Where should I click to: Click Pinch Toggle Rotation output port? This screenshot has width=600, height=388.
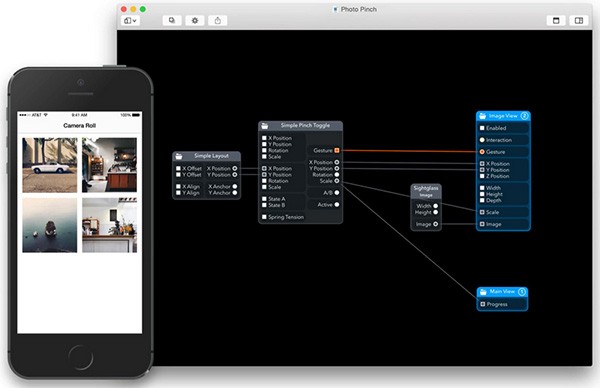(337, 174)
